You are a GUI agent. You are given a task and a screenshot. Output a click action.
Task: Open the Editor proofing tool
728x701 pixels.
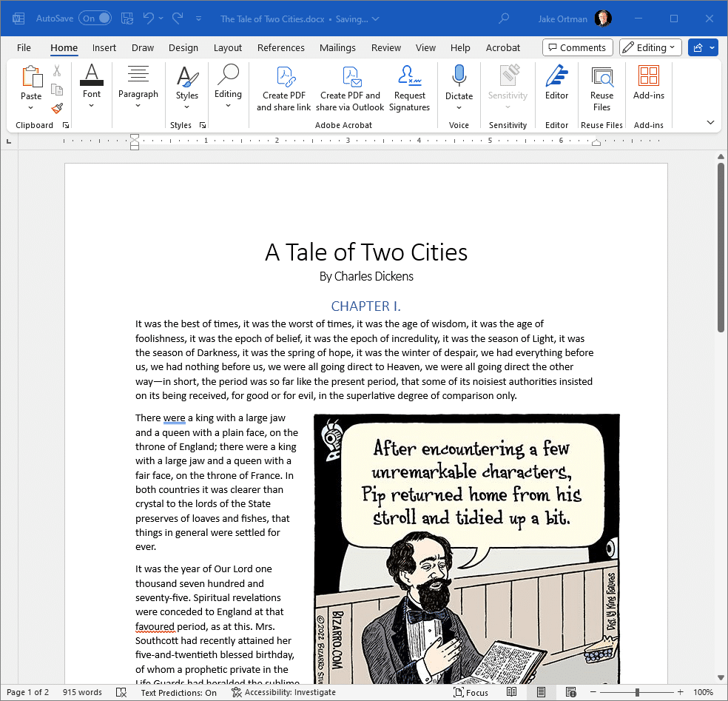556,83
